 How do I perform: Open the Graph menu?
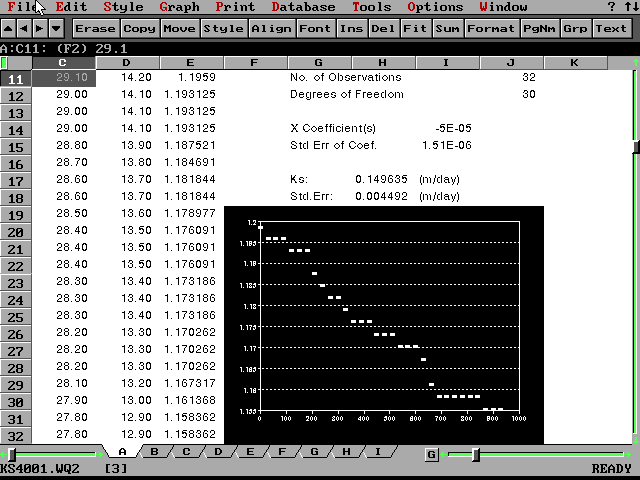(x=179, y=7)
